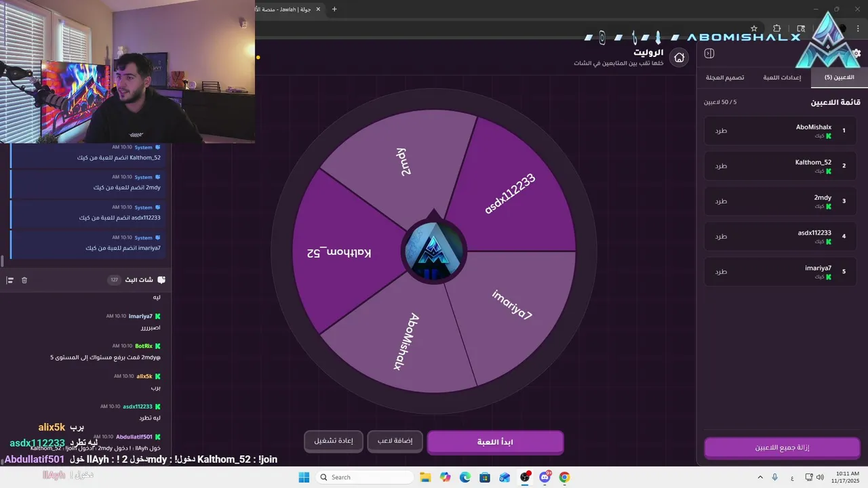The height and width of the screenshot is (488, 868).
Task: Kick asdx112233 with طرد
Action: coord(721,236)
